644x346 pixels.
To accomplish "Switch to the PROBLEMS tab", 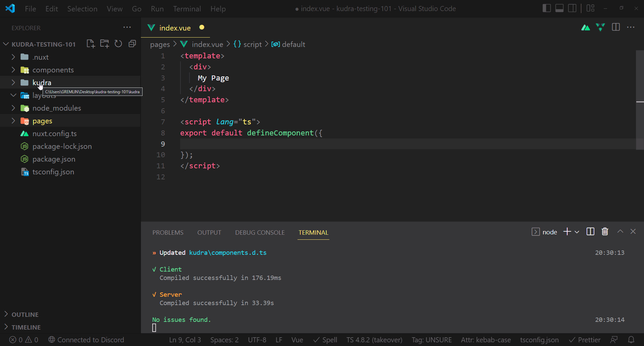I will tap(168, 232).
